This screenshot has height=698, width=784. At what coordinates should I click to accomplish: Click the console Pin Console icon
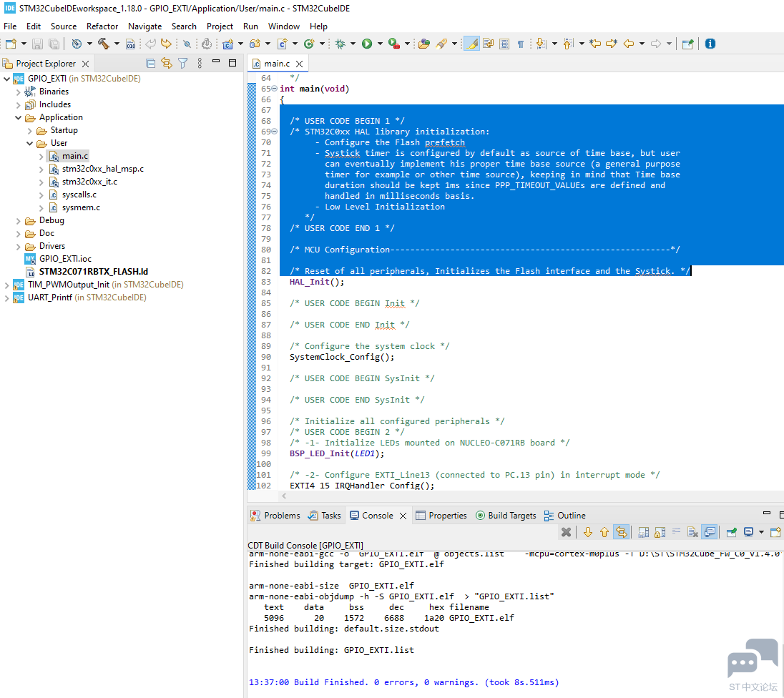point(732,532)
